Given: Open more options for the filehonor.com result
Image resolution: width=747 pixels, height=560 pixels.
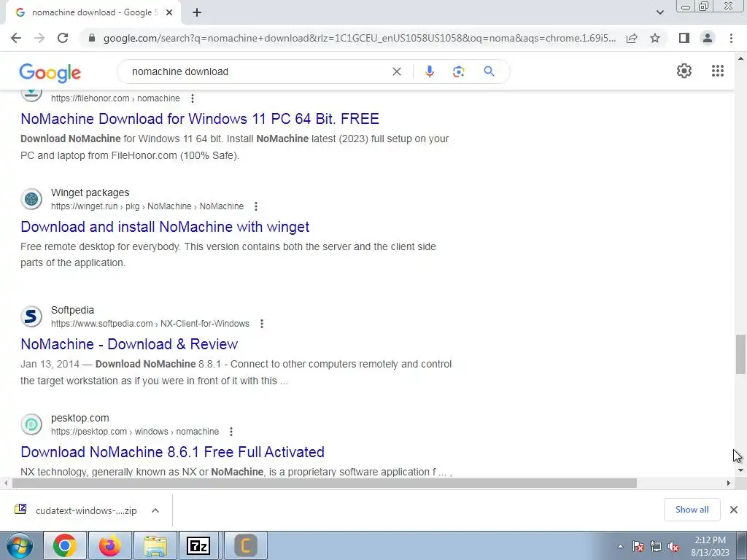Looking at the screenshot, I should [x=192, y=98].
